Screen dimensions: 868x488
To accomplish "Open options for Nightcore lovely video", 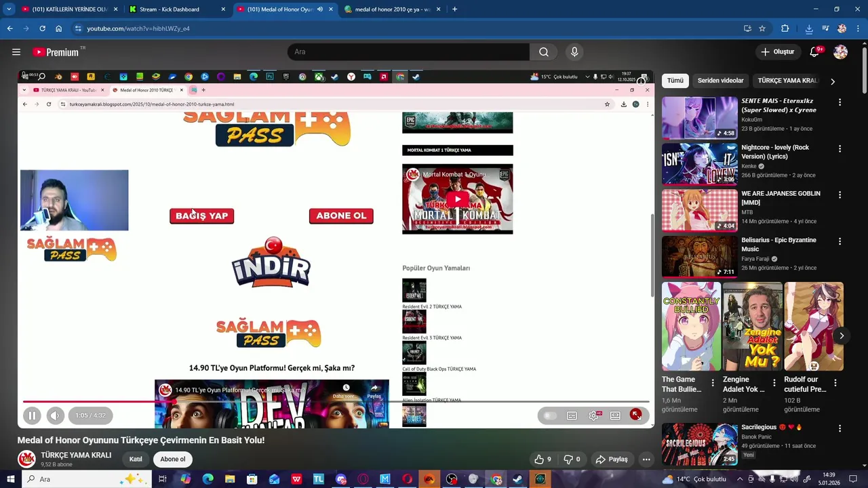I will pyautogui.click(x=840, y=148).
